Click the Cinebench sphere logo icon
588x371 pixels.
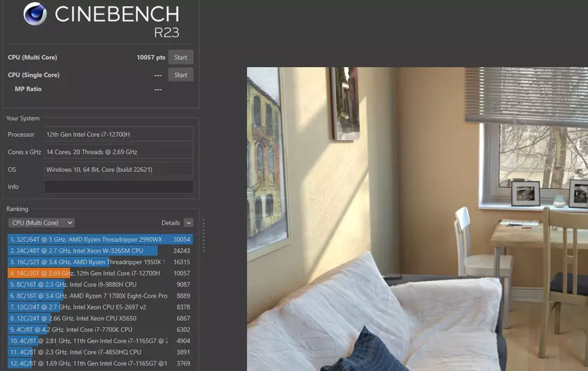[35, 15]
